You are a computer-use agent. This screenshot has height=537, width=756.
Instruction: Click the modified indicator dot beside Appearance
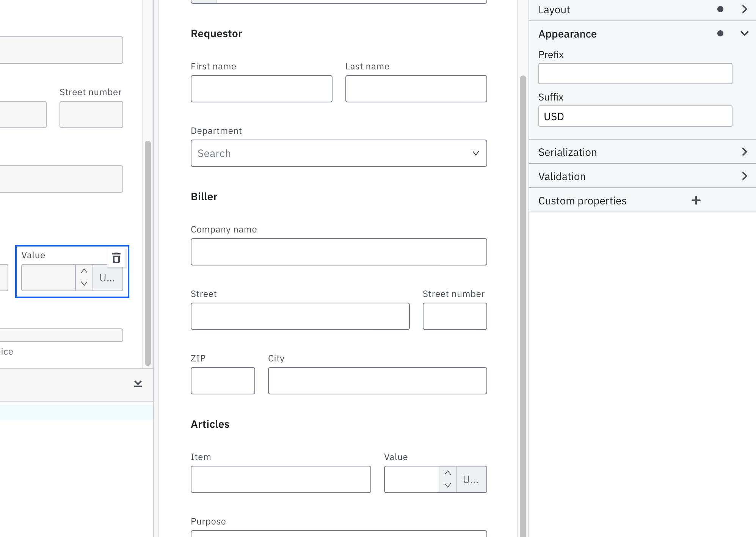(x=720, y=33)
